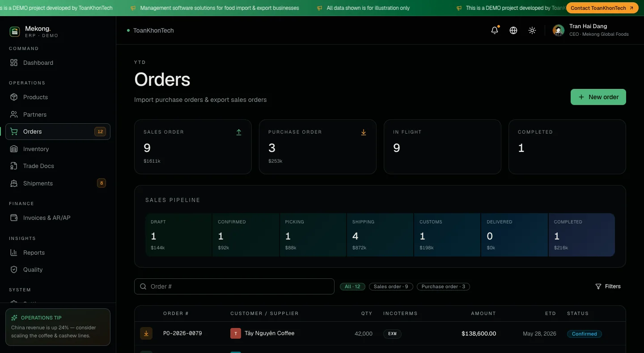Open the notifications bell
This screenshot has height=353, width=644.
tap(495, 30)
